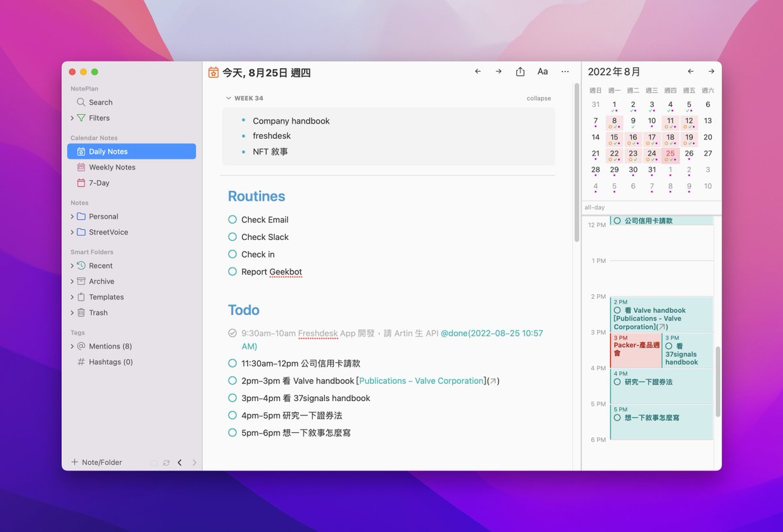Go to next month in the mini calendar
This screenshot has width=783, height=532.
(711, 71)
